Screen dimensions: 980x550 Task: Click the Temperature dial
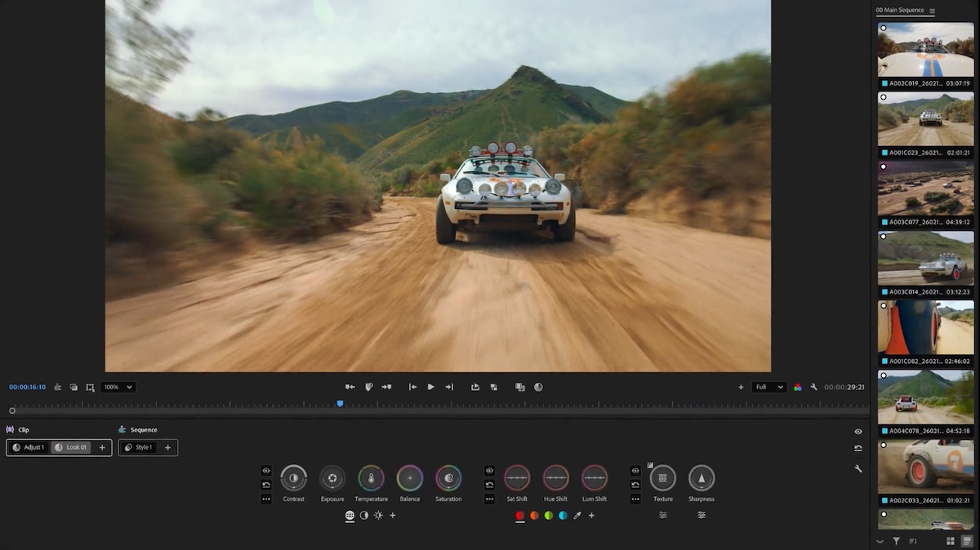pyautogui.click(x=371, y=478)
